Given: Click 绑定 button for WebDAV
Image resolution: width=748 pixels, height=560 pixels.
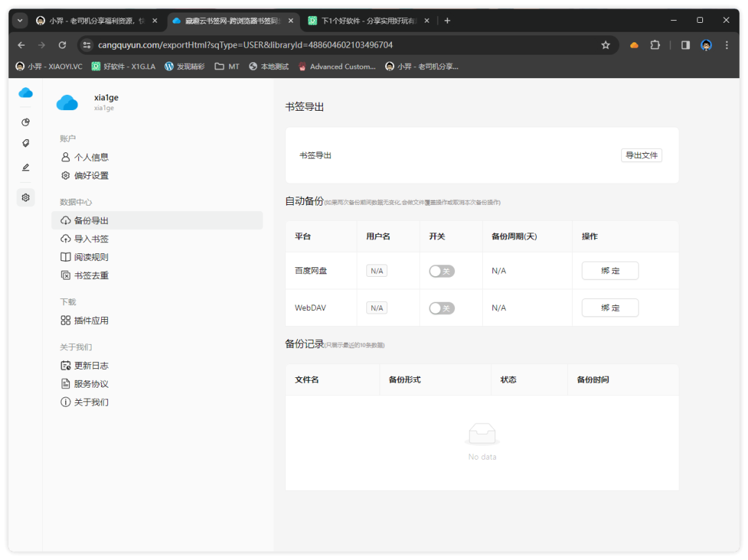Looking at the screenshot, I should click(609, 308).
